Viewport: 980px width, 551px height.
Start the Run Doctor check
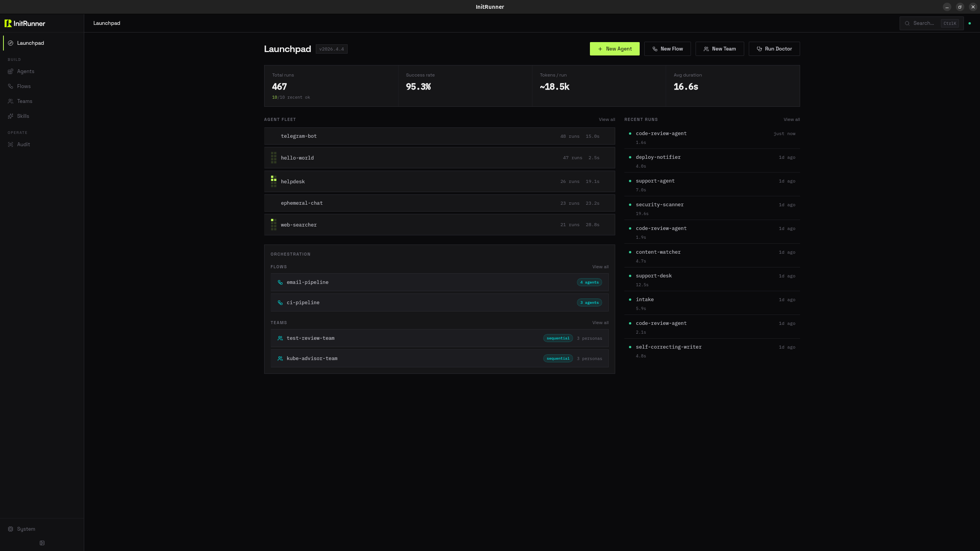tap(774, 49)
